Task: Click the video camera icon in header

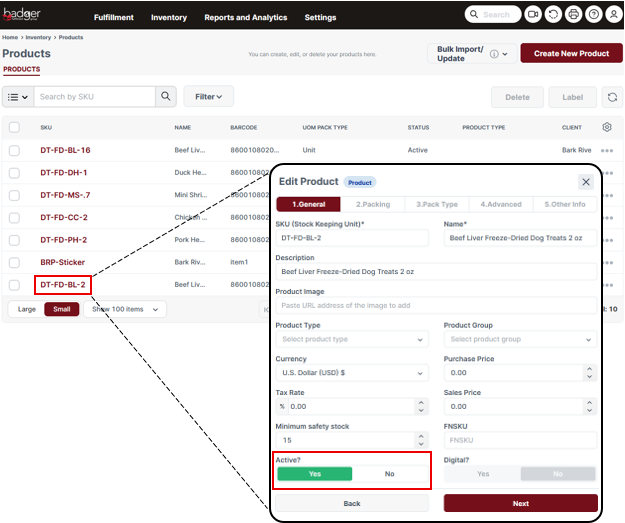Action: point(533,15)
